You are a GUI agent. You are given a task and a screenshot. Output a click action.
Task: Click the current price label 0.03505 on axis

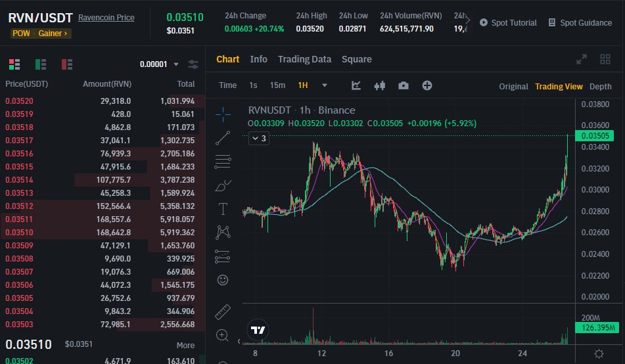(x=594, y=136)
